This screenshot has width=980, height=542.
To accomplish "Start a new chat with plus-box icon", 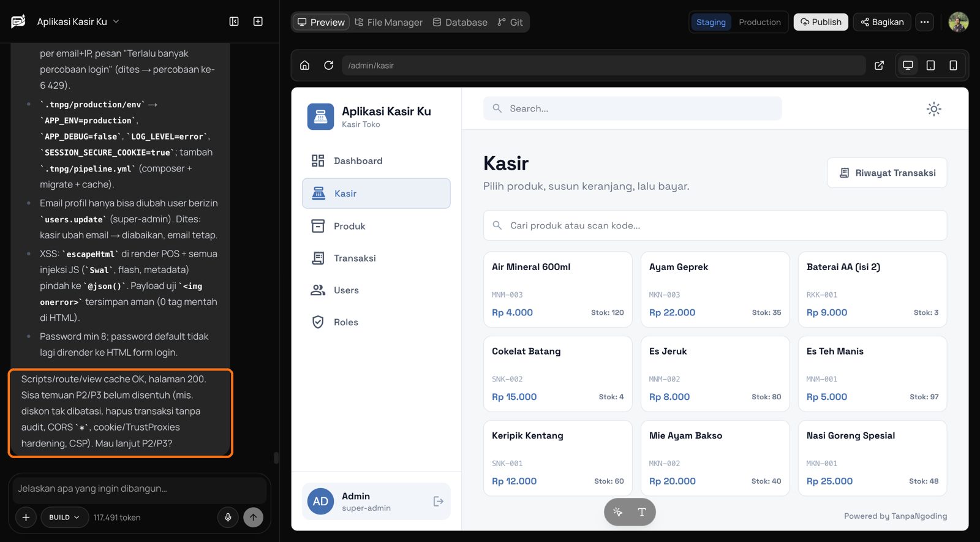I will 258,21.
